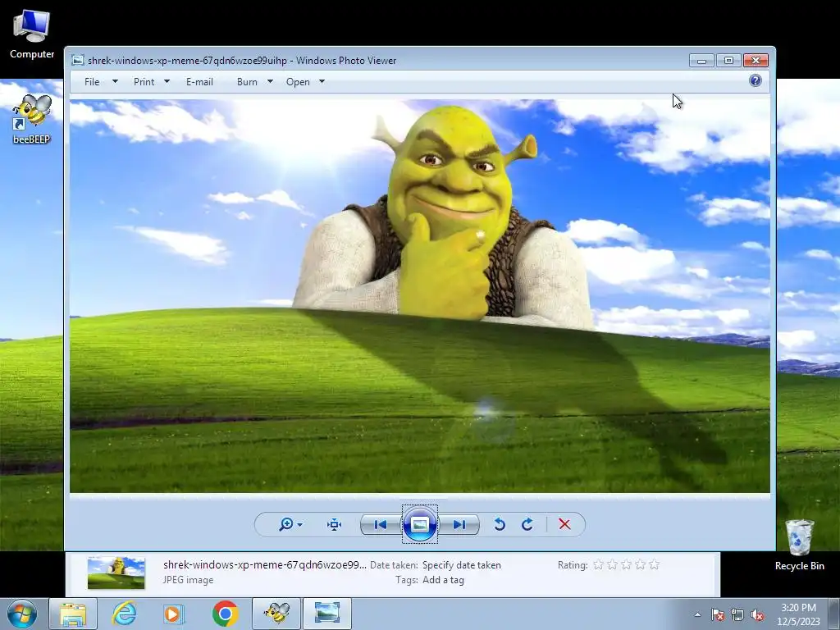This screenshot has height=630, width=840.
Task: Expand the File dropdown arrow
Action: 115,81
